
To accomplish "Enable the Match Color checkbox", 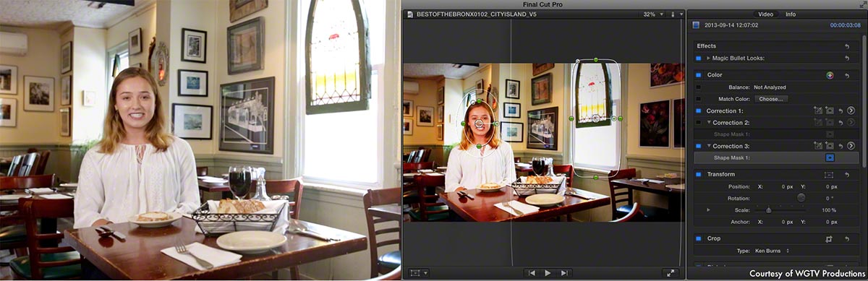I will click(x=699, y=99).
